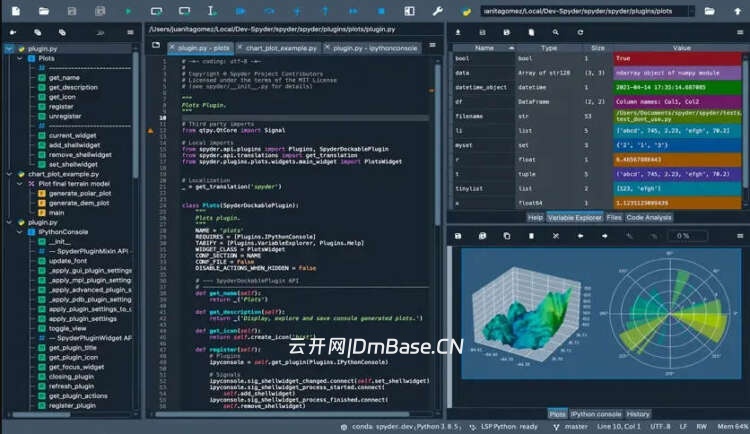750x434 pixels.
Task: Collapse the IPythonConsole class node
Action: [20, 232]
